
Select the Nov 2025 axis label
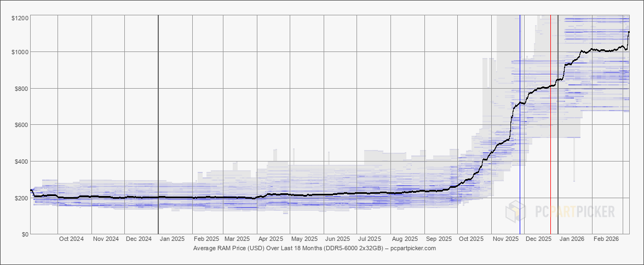505,239
